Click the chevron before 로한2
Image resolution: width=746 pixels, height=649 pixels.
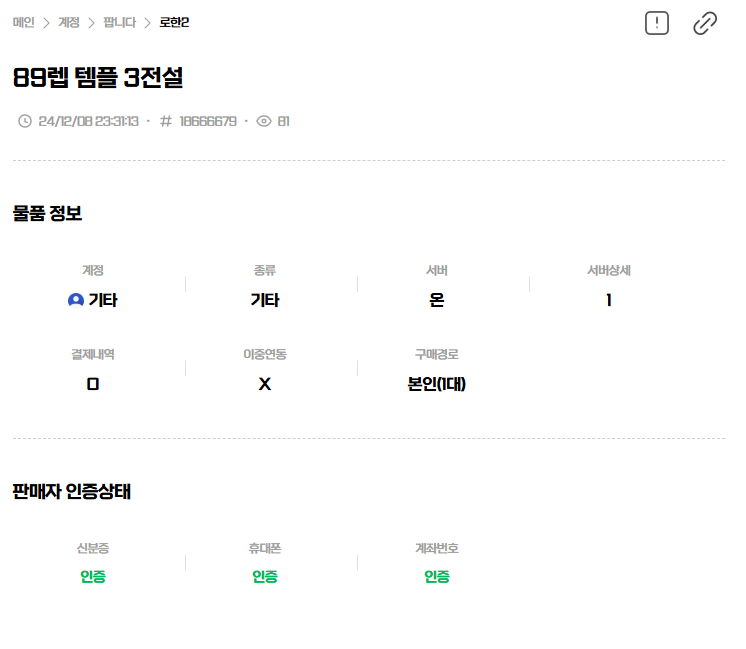tap(148, 22)
